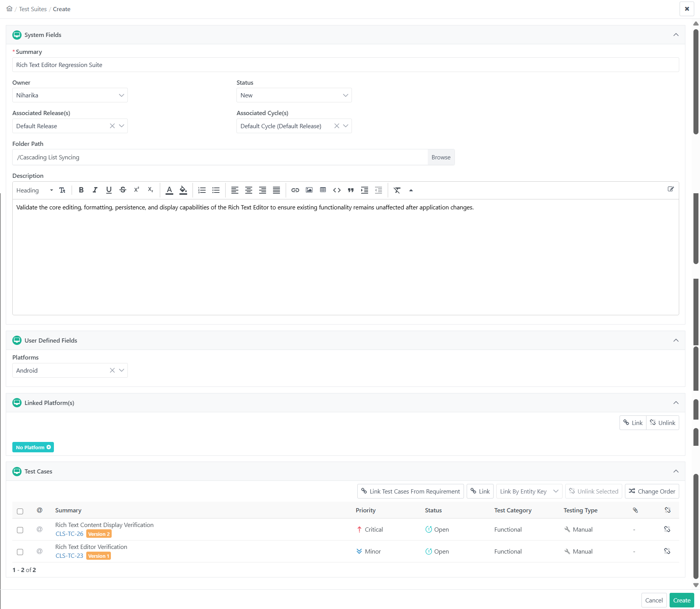Open the text color picker

pos(169,190)
